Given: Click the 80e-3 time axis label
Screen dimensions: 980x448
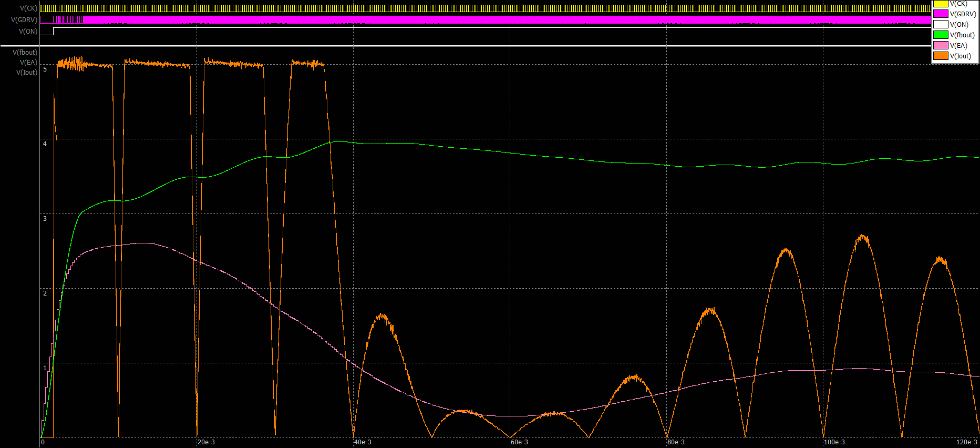Looking at the screenshot, I should (676, 442).
